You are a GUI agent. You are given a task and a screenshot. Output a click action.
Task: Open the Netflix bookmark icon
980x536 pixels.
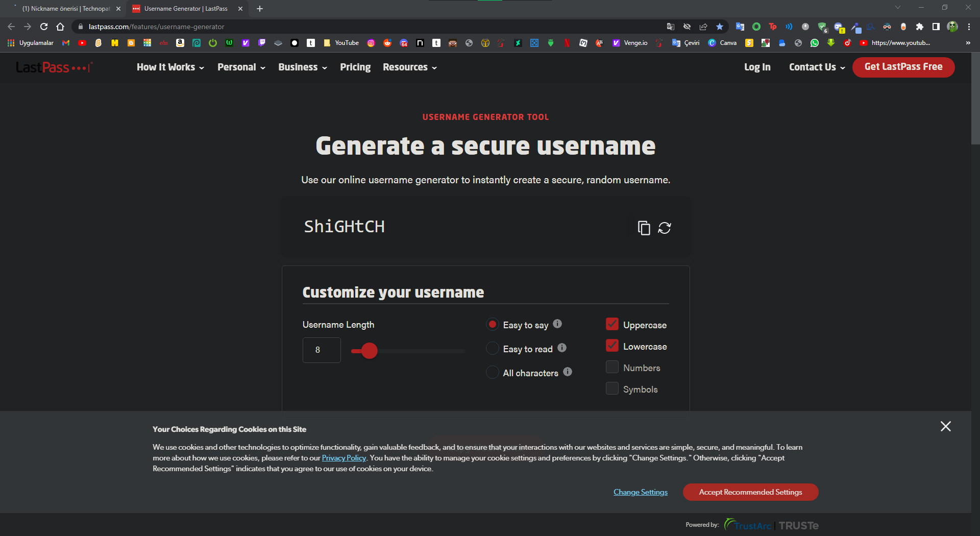[567, 43]
